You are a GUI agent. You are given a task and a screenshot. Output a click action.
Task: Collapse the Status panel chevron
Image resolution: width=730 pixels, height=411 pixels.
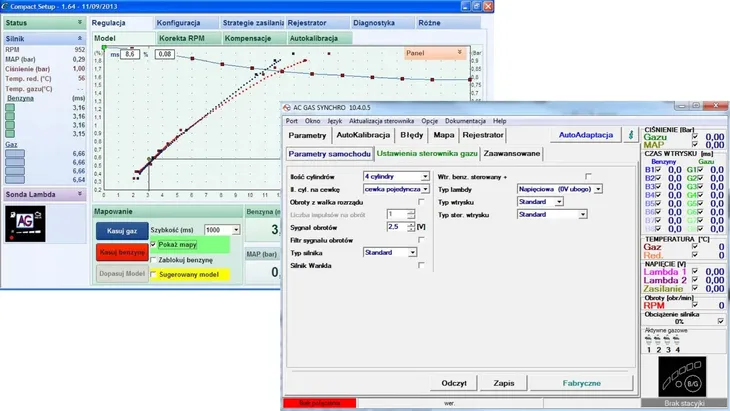(x=79, y=22)
